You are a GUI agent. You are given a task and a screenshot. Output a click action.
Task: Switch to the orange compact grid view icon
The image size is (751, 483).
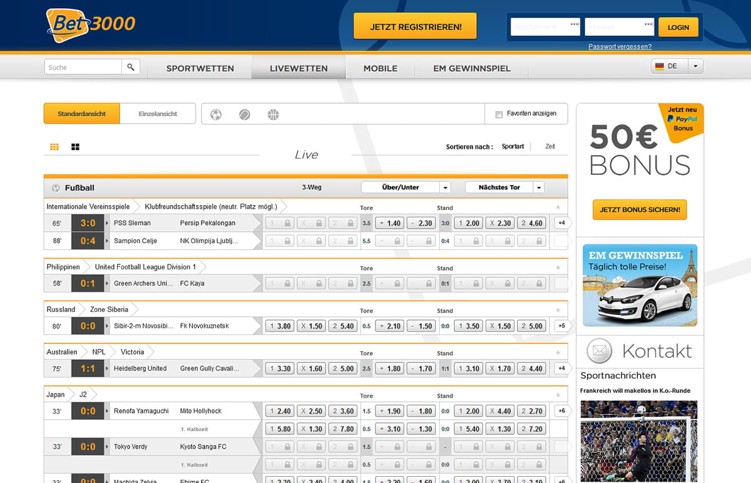55,147
